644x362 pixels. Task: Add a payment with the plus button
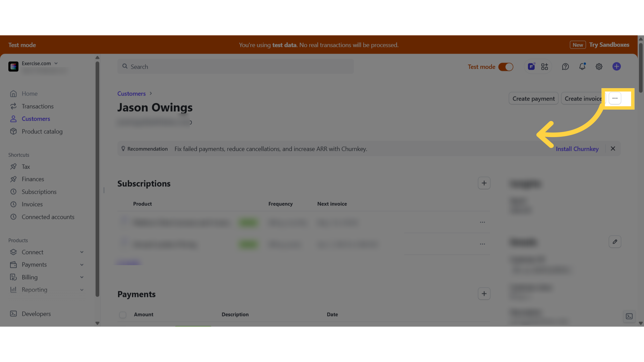click(484, 294)
